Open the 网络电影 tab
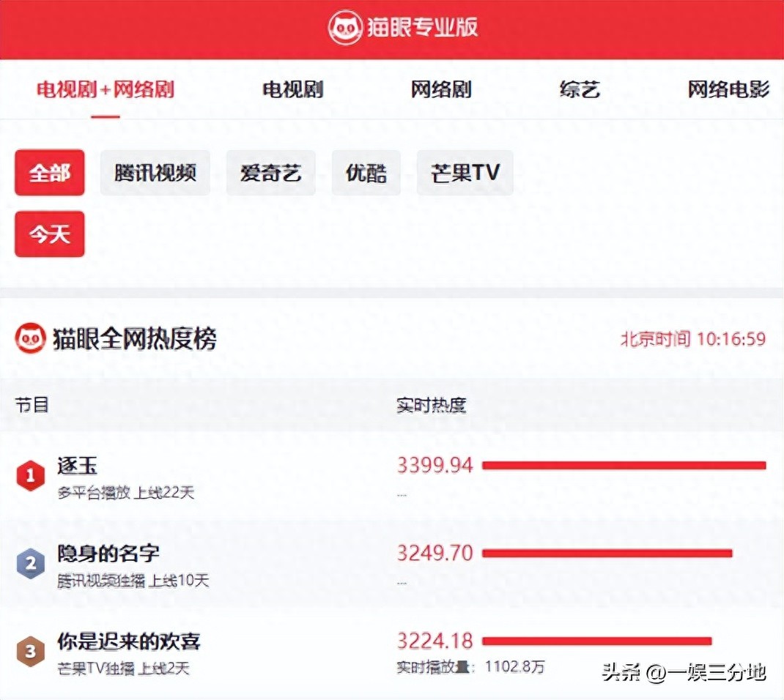 pyautogui.click(x=728, y=90)
